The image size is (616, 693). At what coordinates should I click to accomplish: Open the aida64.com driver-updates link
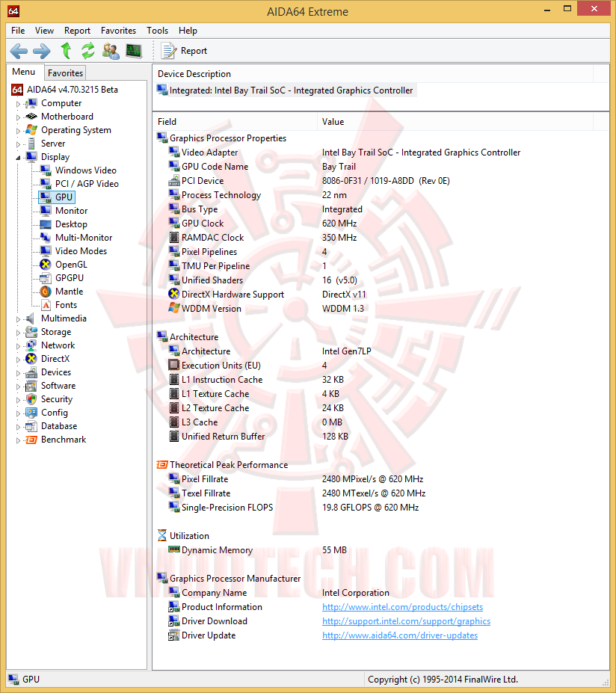click(x=400, y=635)
